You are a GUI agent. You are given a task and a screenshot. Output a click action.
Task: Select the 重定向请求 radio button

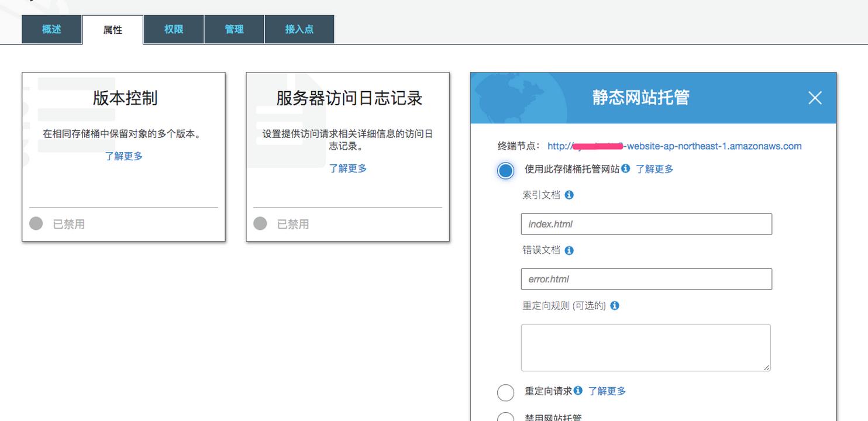[x=505, y=392]
